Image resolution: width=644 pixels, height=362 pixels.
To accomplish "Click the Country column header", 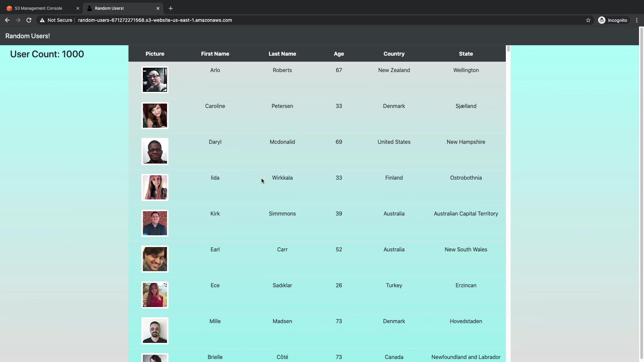I will 394,54.
